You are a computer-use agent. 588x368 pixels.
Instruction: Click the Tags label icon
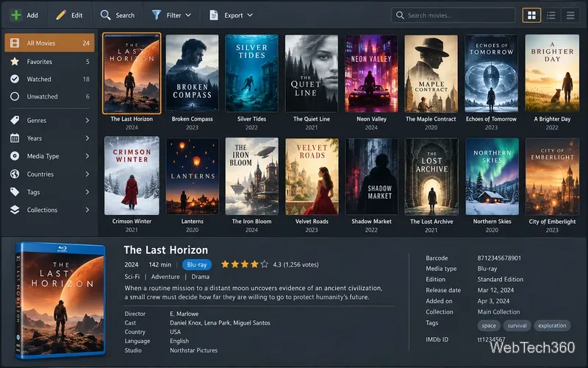click(x=15, y=192)
